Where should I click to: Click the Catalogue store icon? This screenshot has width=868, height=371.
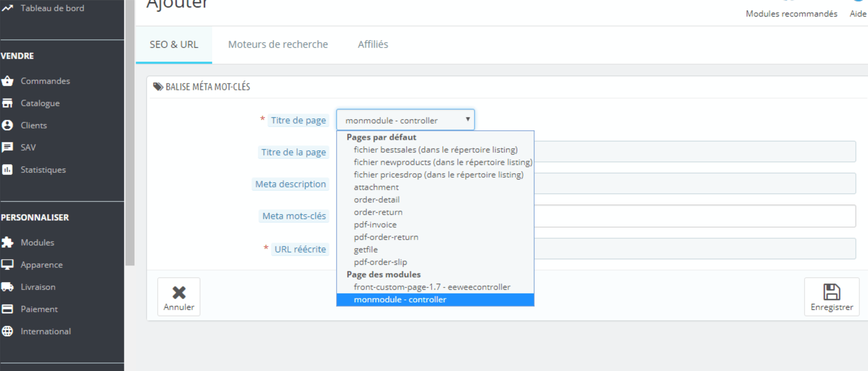tap(7, 103)
